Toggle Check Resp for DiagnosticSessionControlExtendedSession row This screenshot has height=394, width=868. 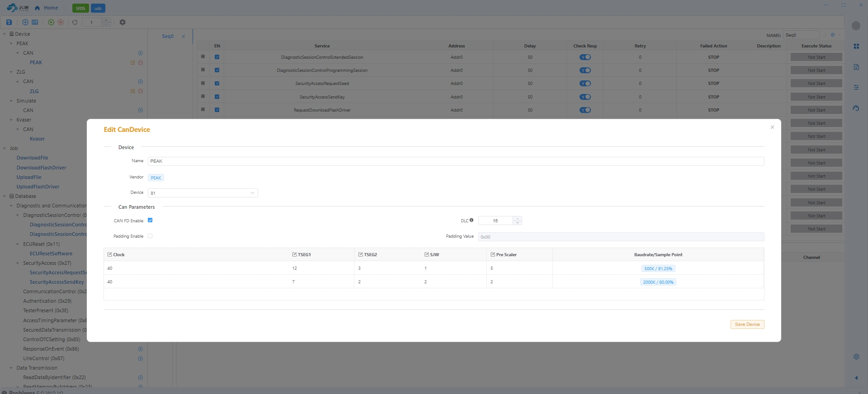585,57
